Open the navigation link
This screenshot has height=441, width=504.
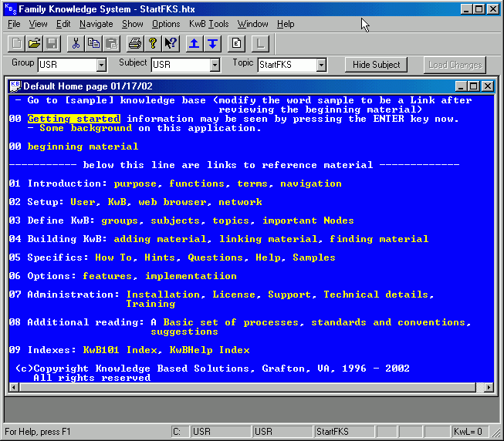(311, 183)
